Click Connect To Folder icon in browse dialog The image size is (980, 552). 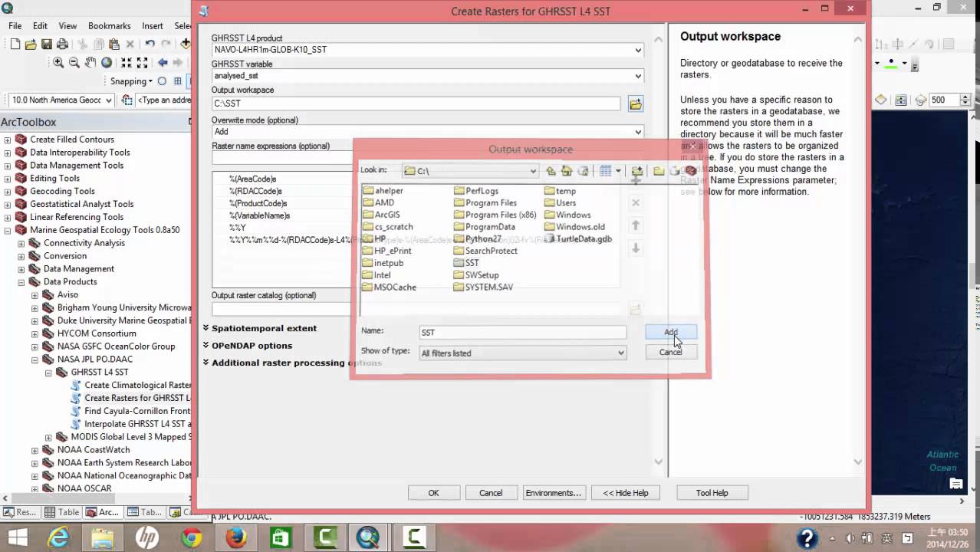[x=637, y=171]
